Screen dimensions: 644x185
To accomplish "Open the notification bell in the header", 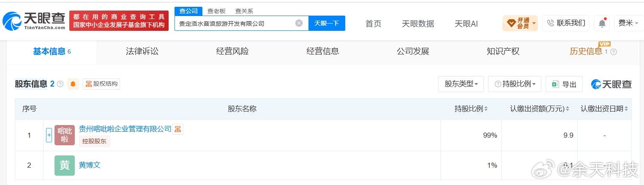I will 602,23.
